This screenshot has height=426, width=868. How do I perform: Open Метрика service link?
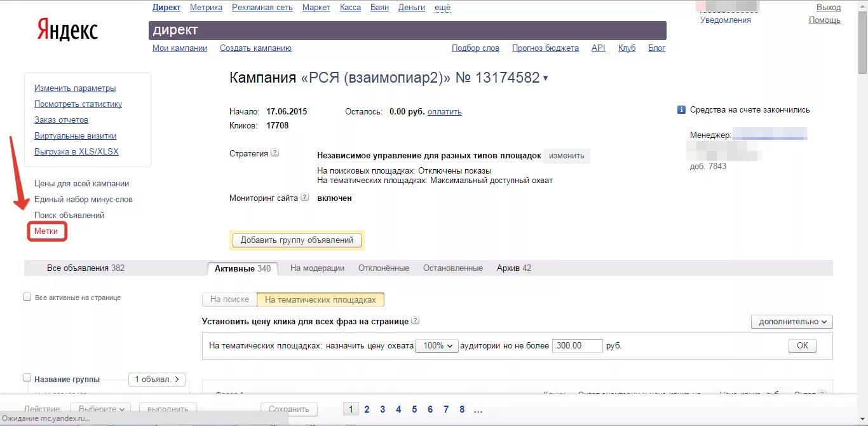click(x=206, y=8)
